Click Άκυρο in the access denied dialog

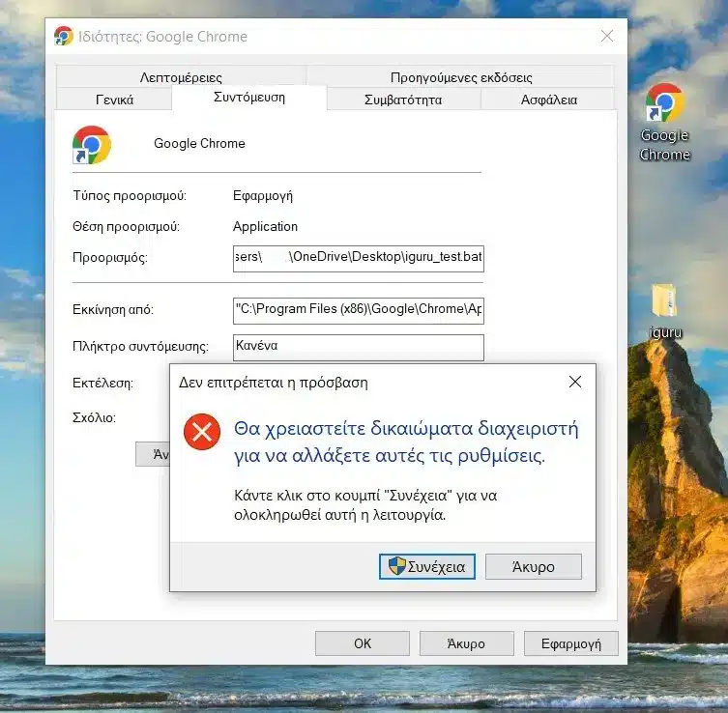click(x=534, y=566)
